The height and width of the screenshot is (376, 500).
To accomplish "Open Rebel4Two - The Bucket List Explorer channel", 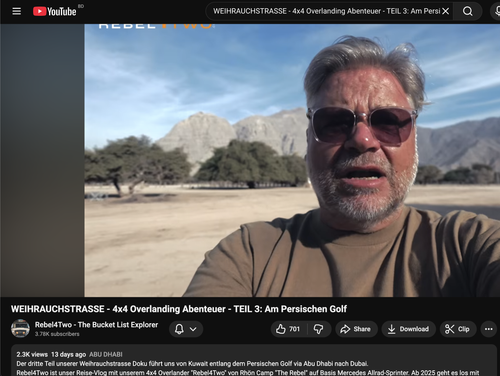I will [x=96, y=325].
